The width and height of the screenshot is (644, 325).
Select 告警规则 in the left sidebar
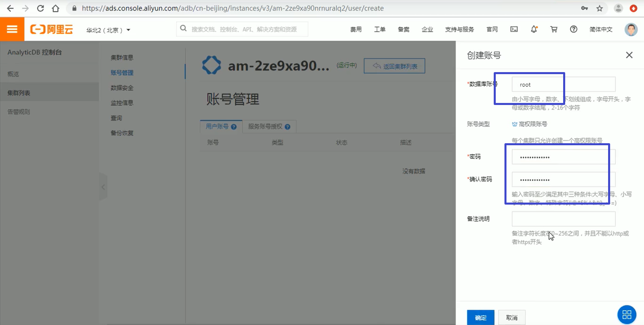coord(19,111)
